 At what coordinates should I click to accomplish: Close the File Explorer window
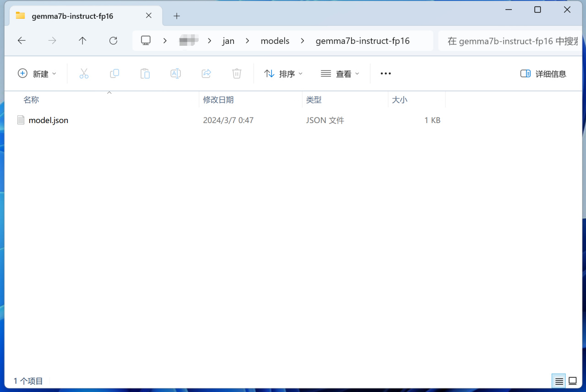567,10
